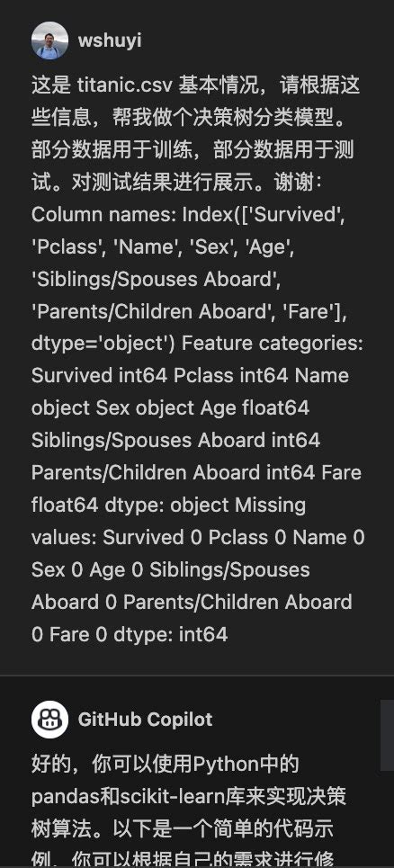Click the final '0 Fare 0 dtype: int64' line
The height and width of the screenshot is (868, 394).
(130, 634)
